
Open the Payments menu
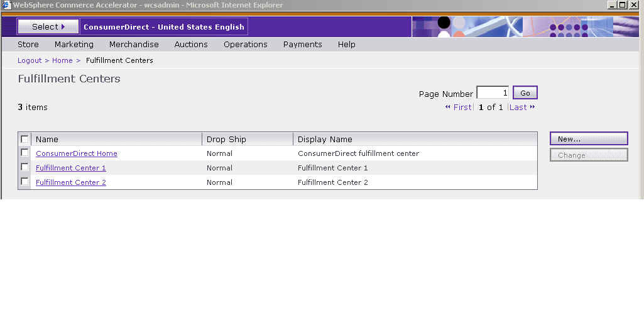(x=302, y=45)
